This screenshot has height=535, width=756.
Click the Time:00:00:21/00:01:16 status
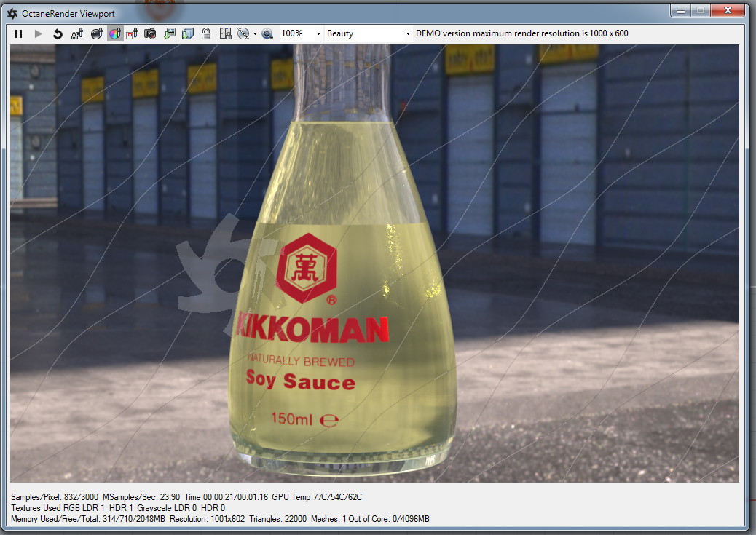[226, 497]
